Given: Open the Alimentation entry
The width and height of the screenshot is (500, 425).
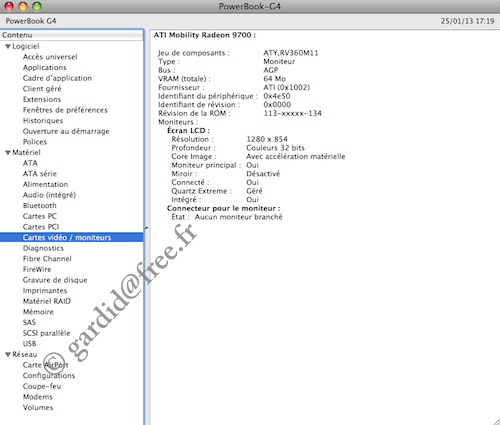Looking at the screenshot, I should pyautogui.click(x=46, y=184).
